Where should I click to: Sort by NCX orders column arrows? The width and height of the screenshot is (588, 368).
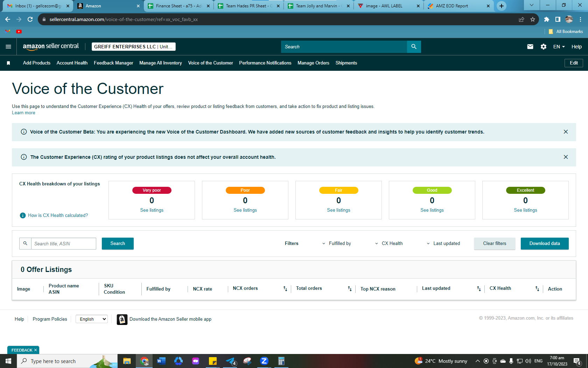[x=285, y=288]
